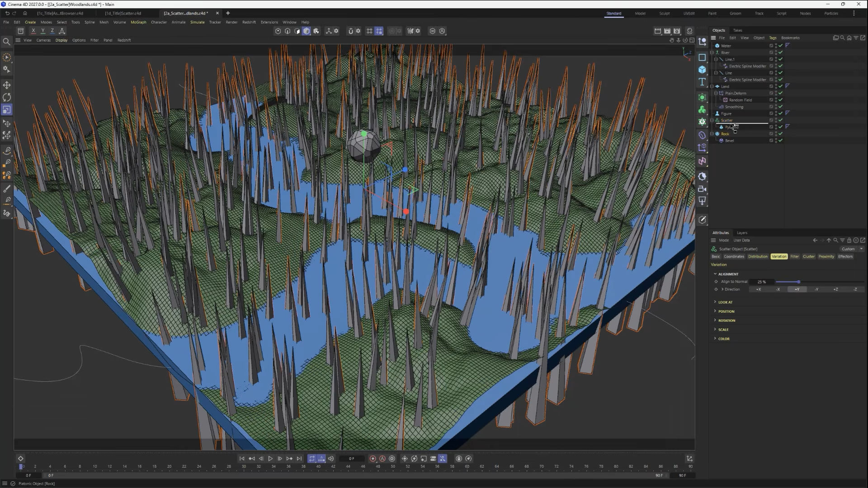Toggle visibility dots for Figure object
Screen dimensions: 868x488
point(776,113)
